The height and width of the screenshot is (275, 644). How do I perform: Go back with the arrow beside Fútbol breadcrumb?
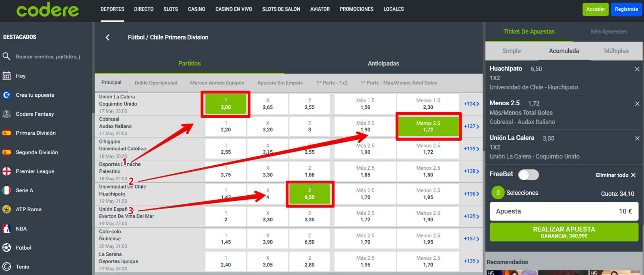pyautogui.click(x=107, y=37)
